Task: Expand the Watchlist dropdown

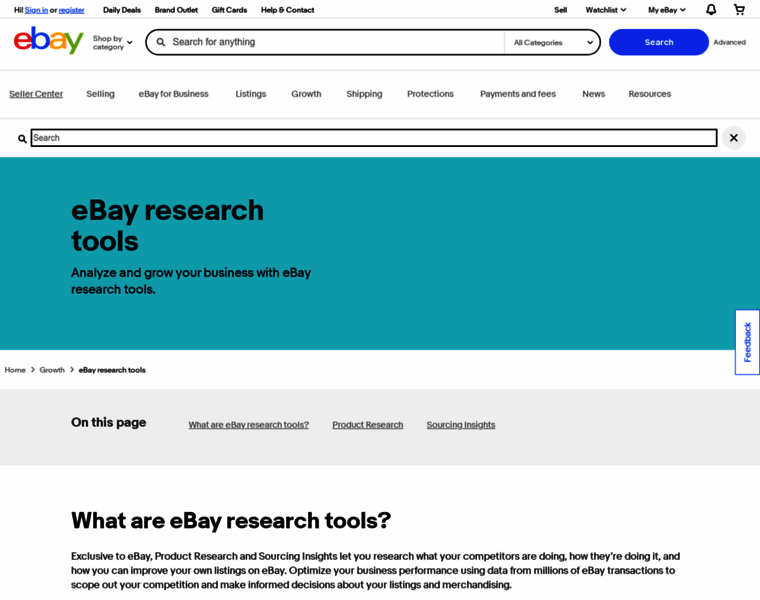Action: [x=605, y=10]
